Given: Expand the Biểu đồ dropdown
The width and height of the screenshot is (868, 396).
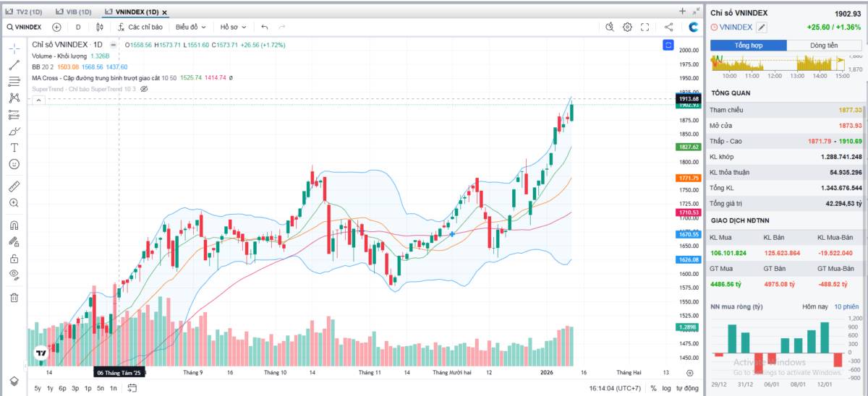Looking at the screenshot, I should click(x=191, y=27).
